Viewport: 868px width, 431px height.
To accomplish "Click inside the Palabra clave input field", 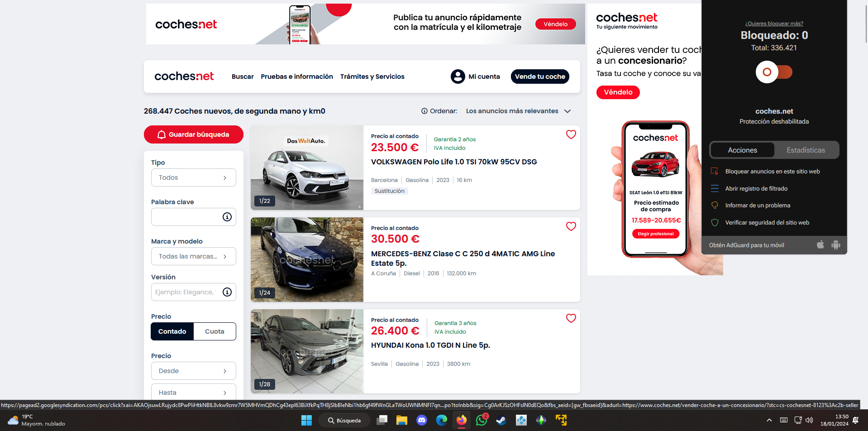I will 188,217.
